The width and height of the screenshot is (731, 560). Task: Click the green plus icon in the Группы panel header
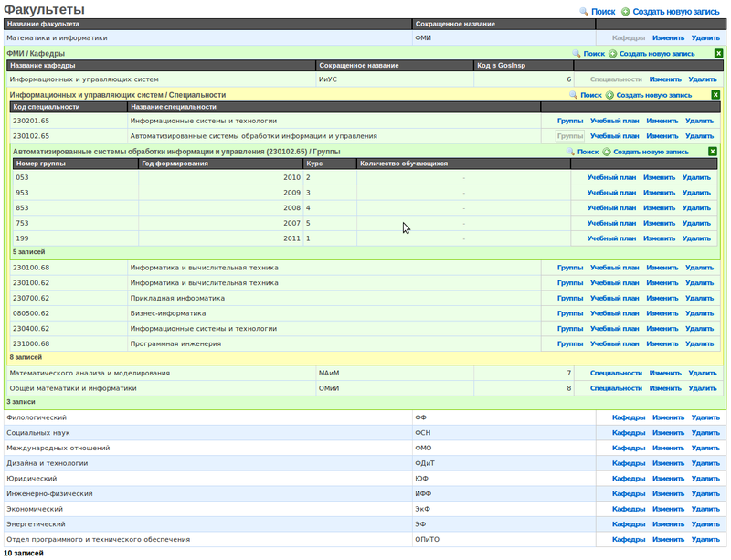pyautogui.click(x=607, y=152)
